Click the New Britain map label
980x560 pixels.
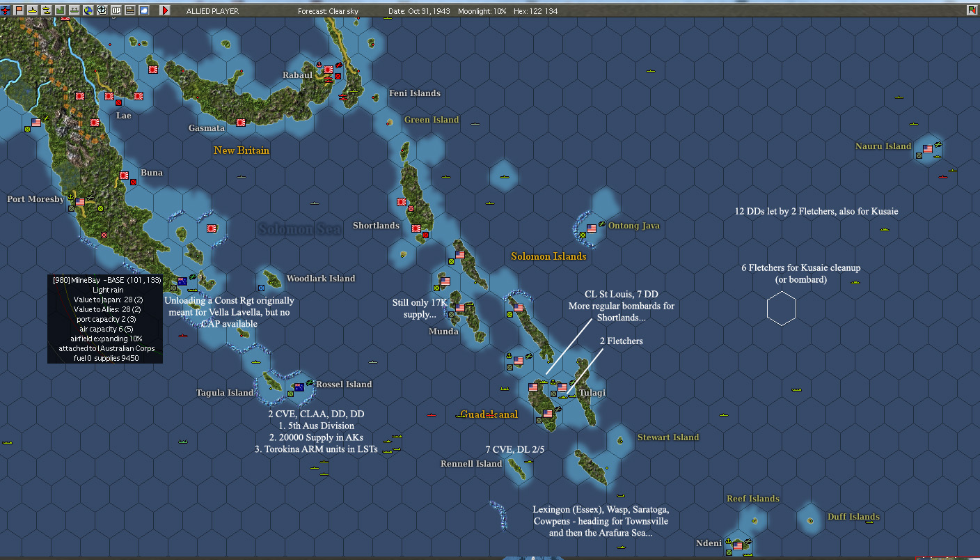[x=242, y=150]
